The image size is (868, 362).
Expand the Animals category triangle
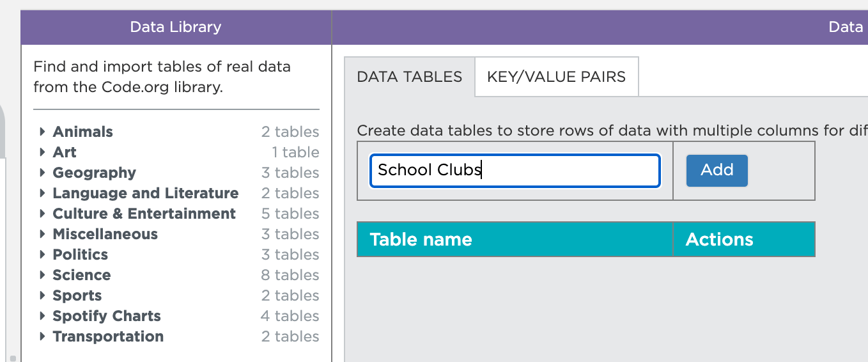point(42,132)
